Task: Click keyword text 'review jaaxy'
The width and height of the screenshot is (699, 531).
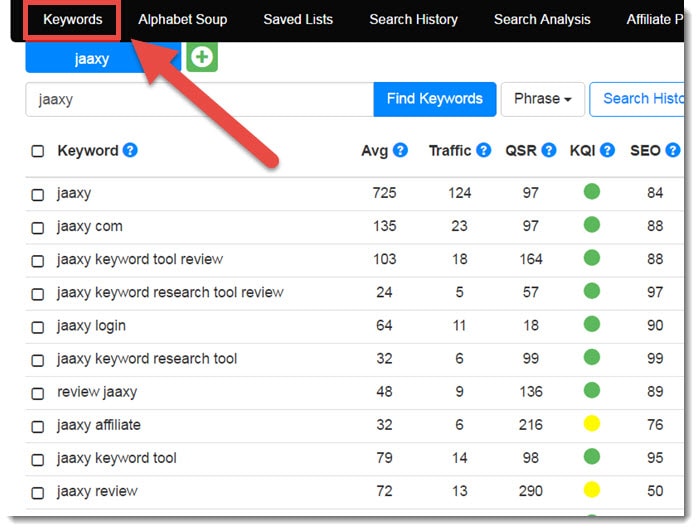Action: [x=97, y=392]
